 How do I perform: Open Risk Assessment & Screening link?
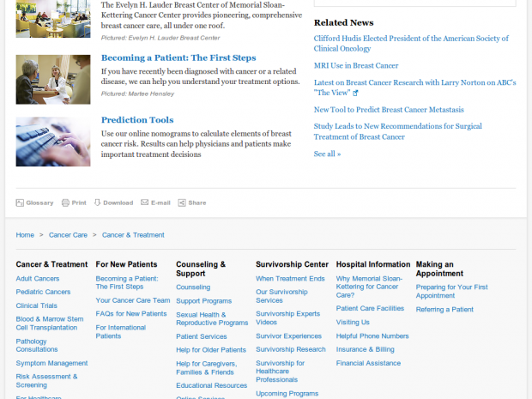click(x=46, y=381)
